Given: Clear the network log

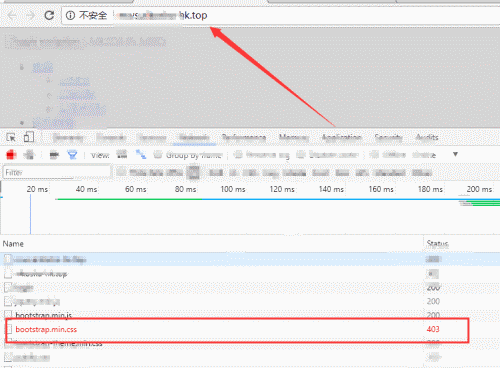Looking at the screenshot, I should tap(30, 155).
